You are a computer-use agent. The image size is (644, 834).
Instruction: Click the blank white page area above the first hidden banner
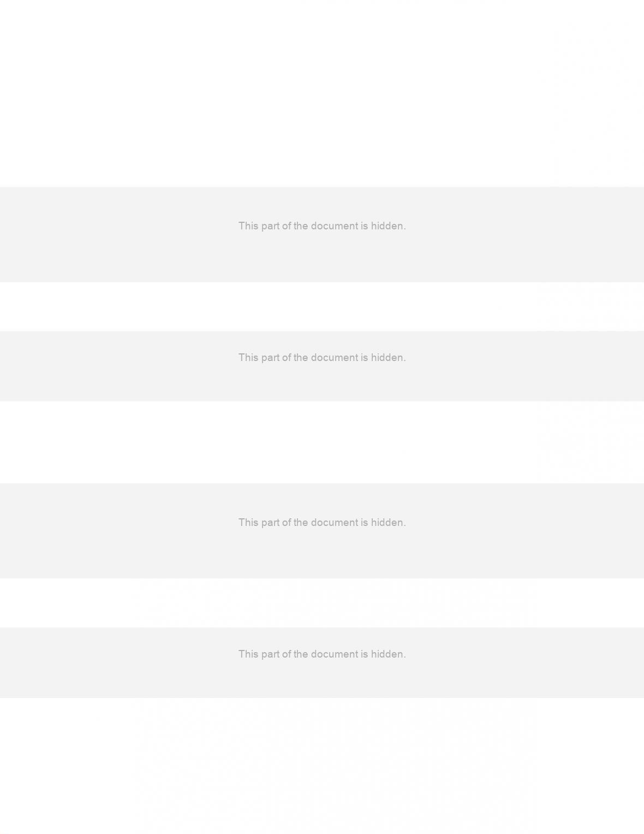(x=322, y=93)
